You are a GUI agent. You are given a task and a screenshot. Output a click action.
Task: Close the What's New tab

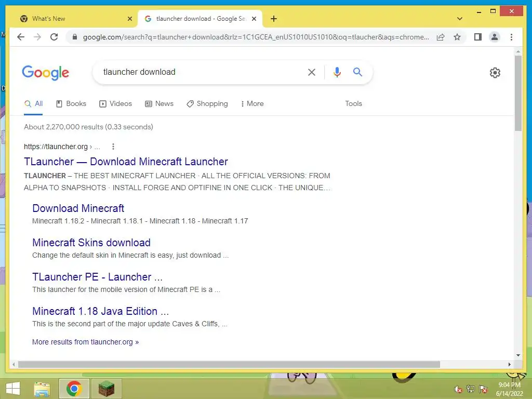click(129, 19)
